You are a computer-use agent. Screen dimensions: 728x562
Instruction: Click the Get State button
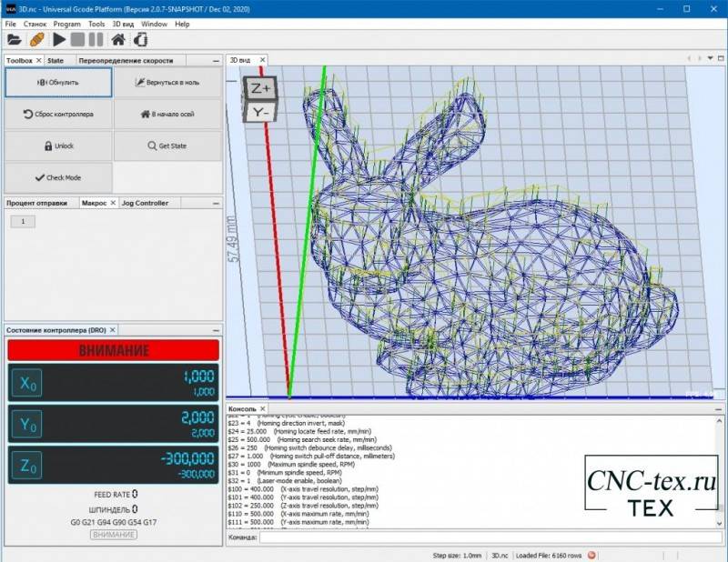[x=167, y=146]
